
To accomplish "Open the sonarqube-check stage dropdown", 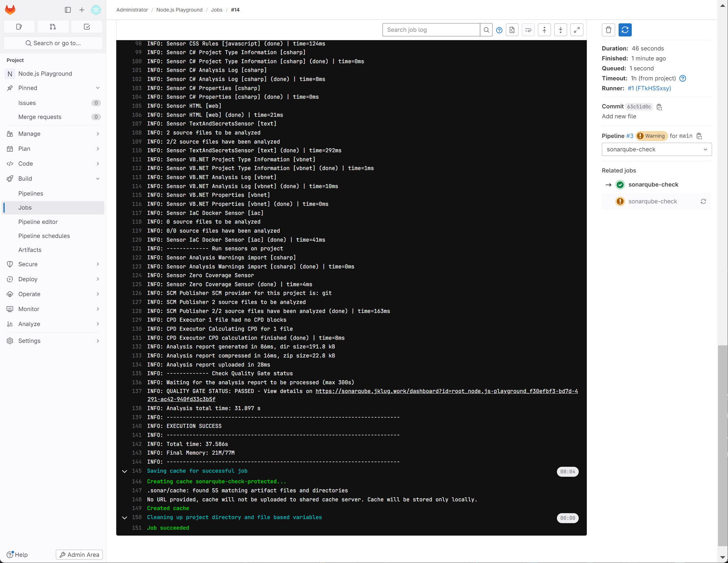I will pyautogui.click(x=656, y=149).
